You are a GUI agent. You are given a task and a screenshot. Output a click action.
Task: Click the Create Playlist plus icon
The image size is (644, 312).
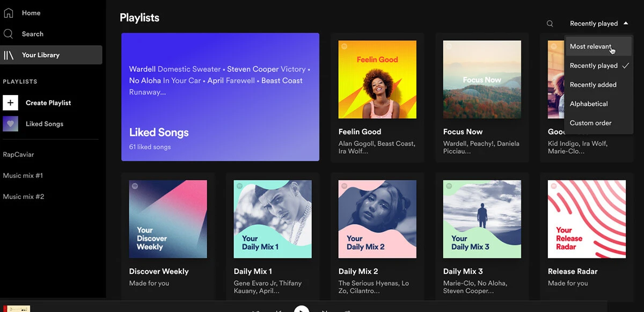click(10, 103)
